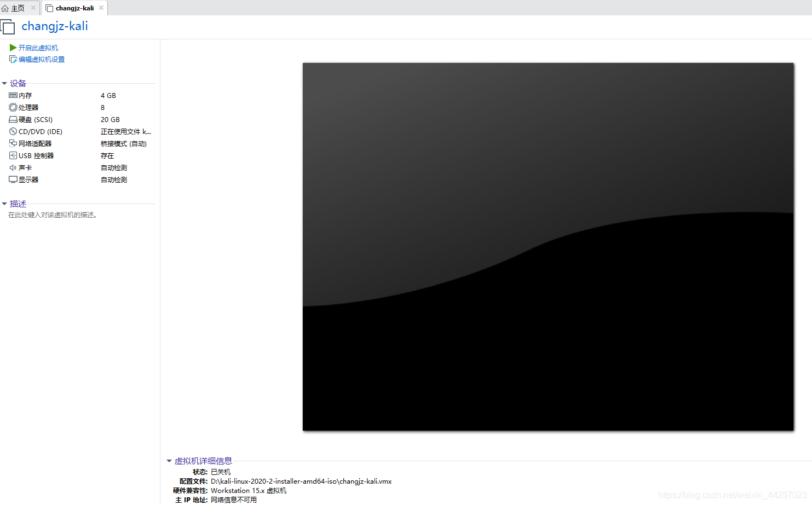The width and height of the screenshot is (812, 505).
Task: Select the changjz-kali tab
Action: (74, 8)
